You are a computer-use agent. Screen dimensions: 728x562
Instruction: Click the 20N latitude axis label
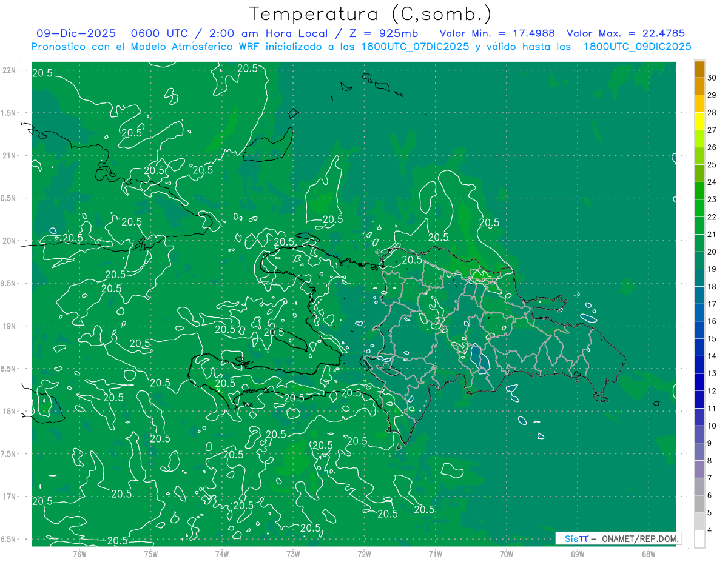(10, 241)
